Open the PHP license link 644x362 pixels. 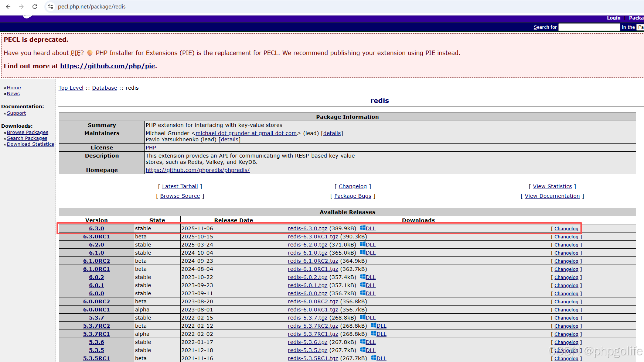[x=151, y=148]
